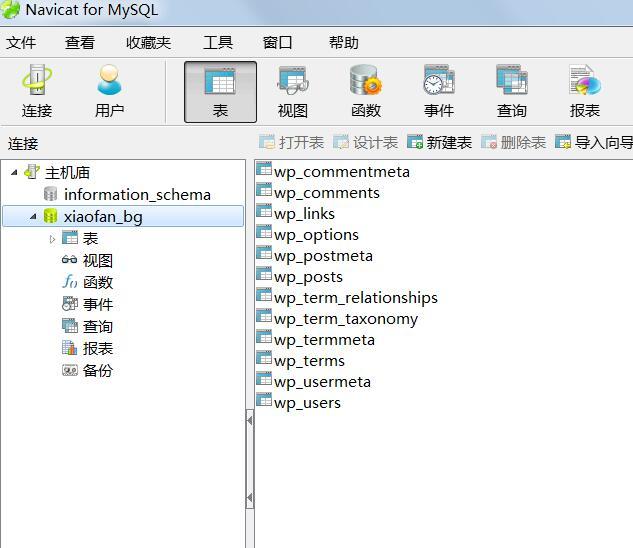The height and width of the screenshot is (548, 633).
Task: Collapse the xiaofan_bg database node
Action: [x=33, y=216]
